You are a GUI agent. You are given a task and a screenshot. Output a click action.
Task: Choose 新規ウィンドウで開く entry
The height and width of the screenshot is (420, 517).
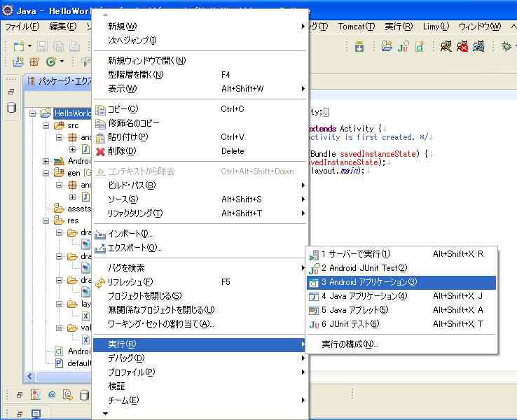(x=200, y=61)
